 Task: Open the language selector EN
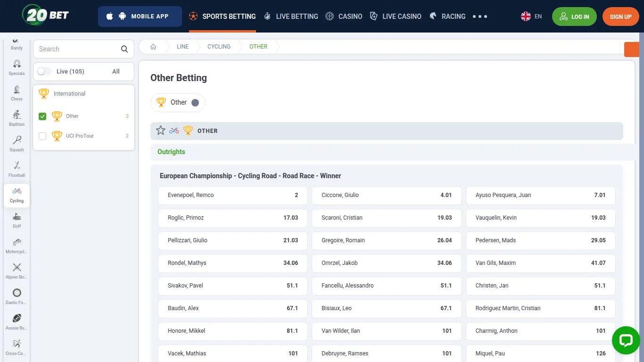(531, 16)
